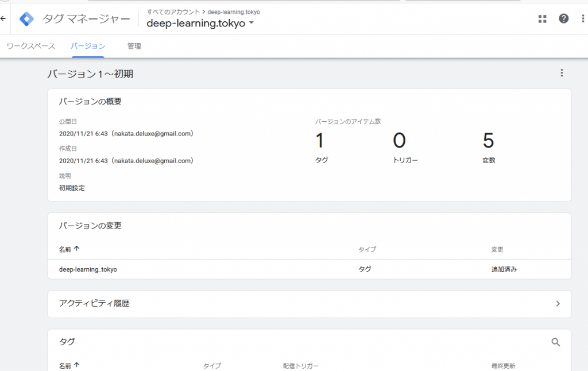Image resolution: width=588 pixels, height=371 pixels.
Task: Click the バージョンの概要 card heading
Action: point(90,102)
